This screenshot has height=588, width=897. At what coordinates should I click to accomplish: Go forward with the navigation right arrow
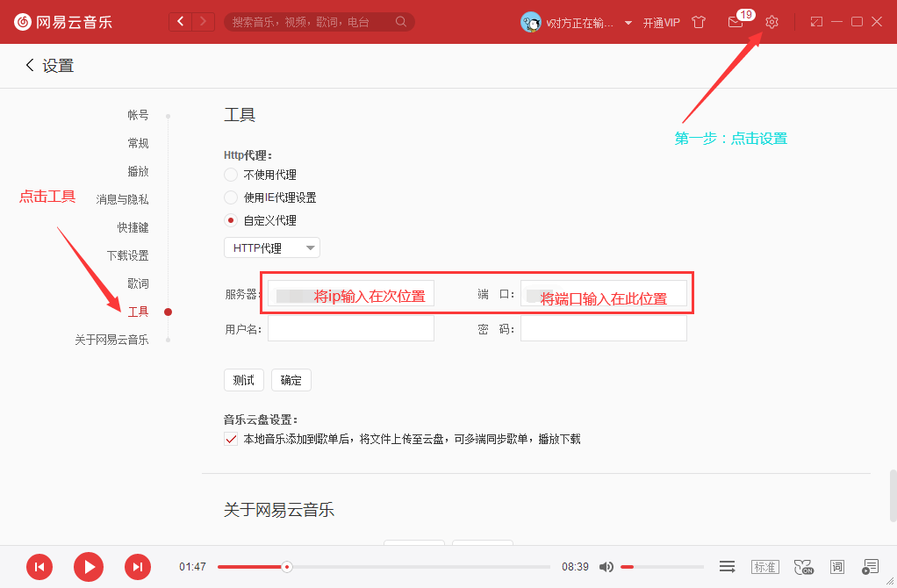pos(203,22)
